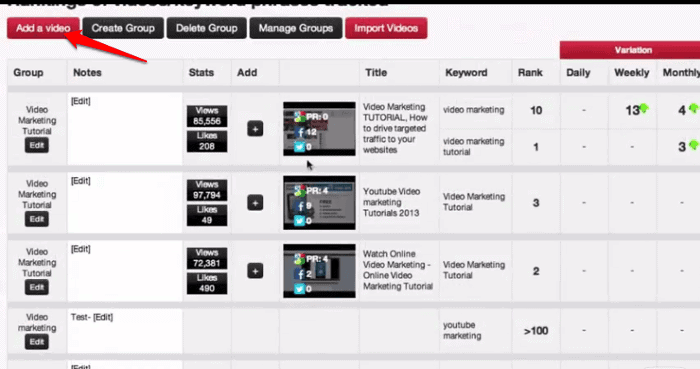Open thumbnail of Youtube Video marketing Tutorials 2013
This screenshot has width=700, height=369.
click(319, 203)
